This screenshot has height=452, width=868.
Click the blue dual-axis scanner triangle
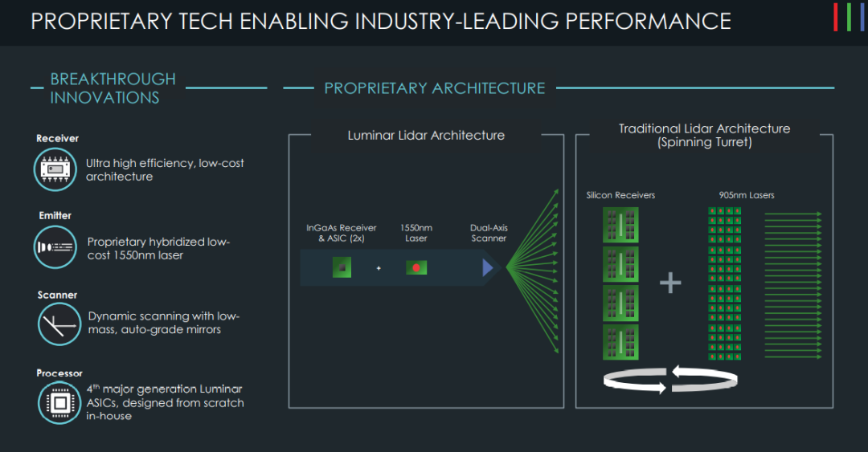(488, 268)
